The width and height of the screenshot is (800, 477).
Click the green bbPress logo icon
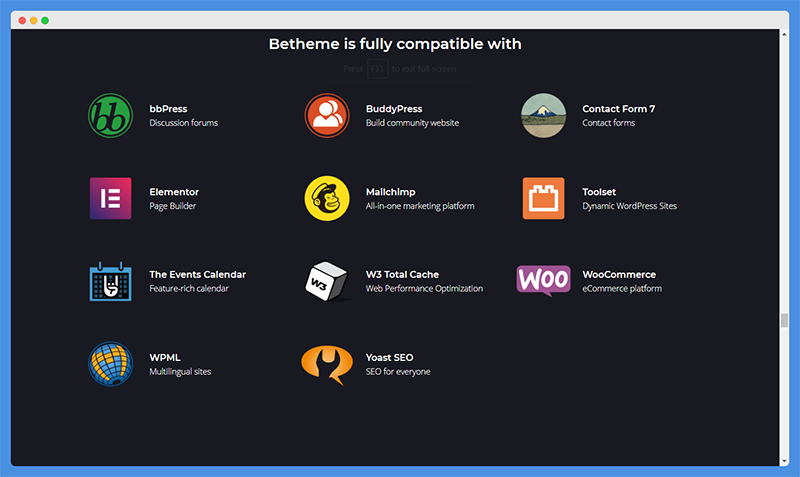pos(110,115)
